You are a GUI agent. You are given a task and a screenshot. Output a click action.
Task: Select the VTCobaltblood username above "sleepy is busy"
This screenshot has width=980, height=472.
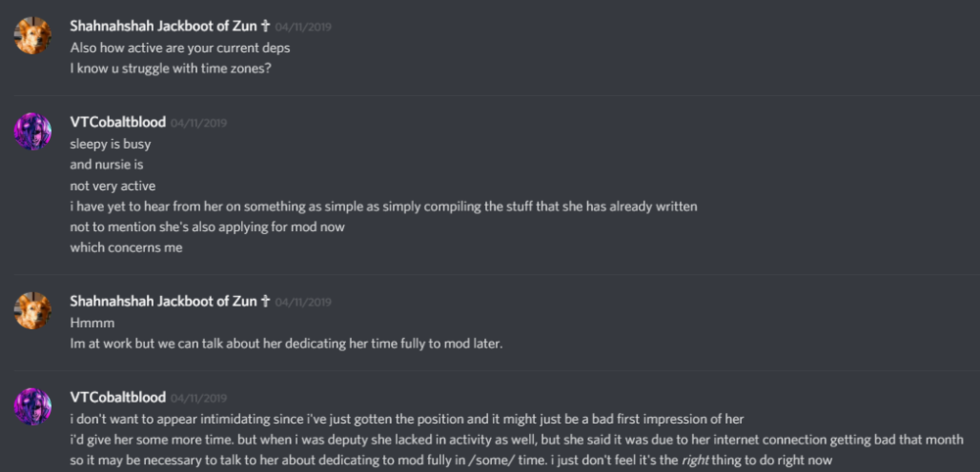[118, 122]
